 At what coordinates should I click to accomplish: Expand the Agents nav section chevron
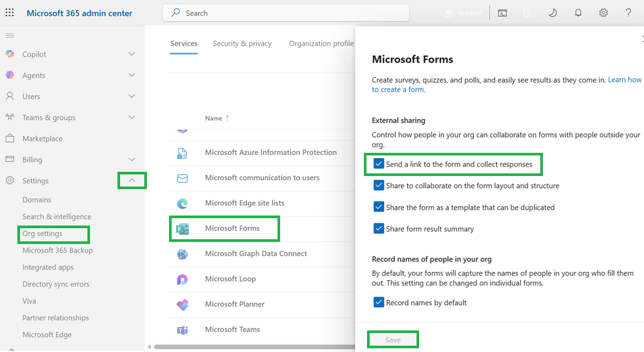132,75
